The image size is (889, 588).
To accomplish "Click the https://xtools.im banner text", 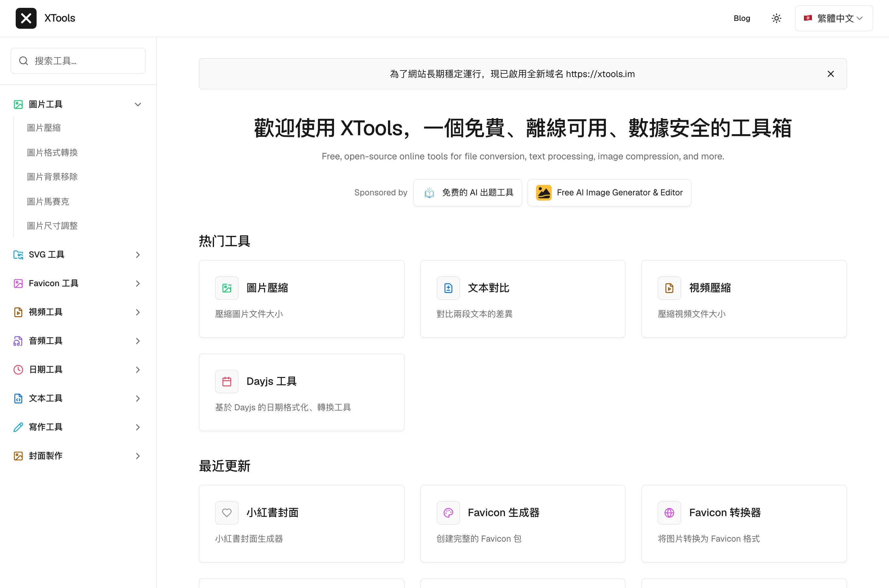I will pyautogui.click(x=600, y=74).
